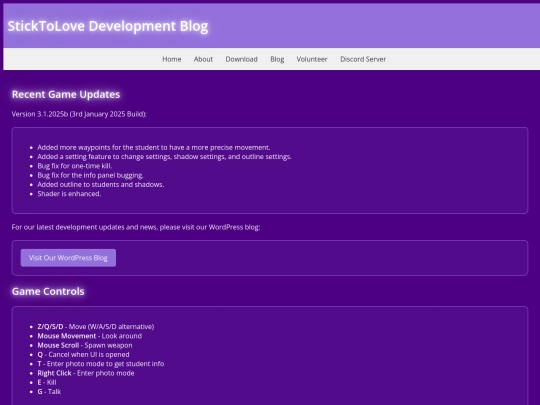The image size is (540, 405).
Task: Click the Mouse Scroll - Spawn weapon line
Action: tap(85, 345)
